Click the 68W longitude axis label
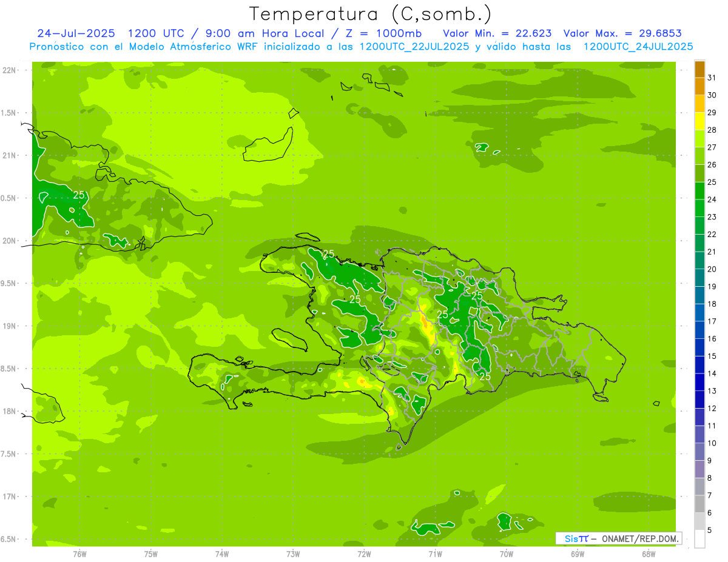This screenshot has width=728, height=562. [x=649, y=554]
